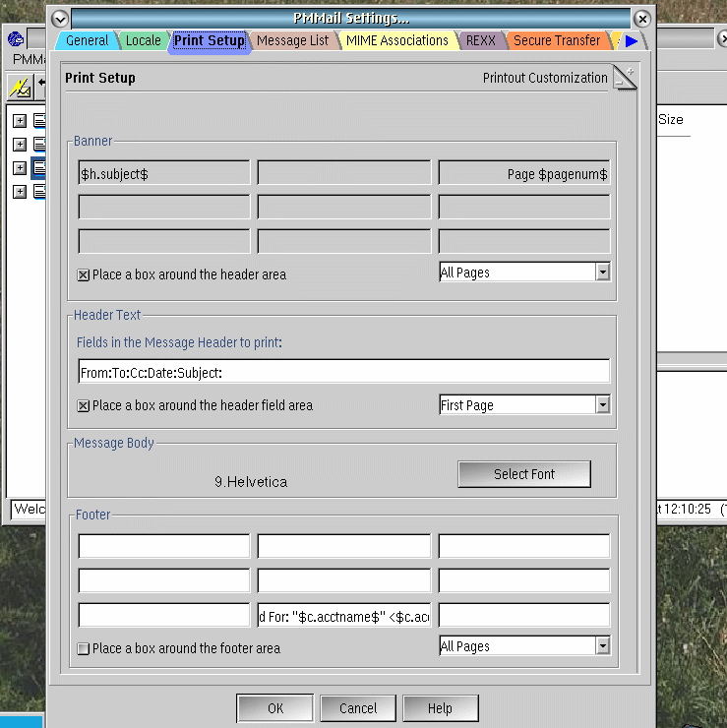Expand the first tree node in PMMail window

click(20, 121)
